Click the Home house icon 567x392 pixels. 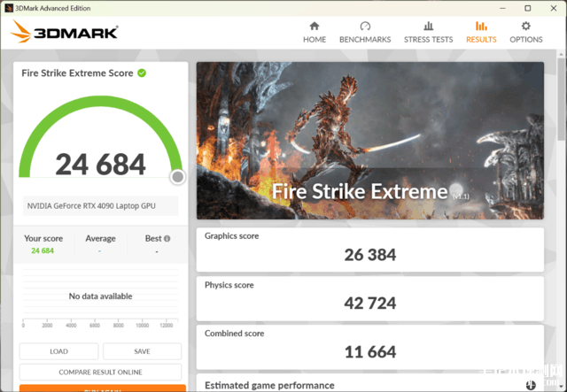pos(315,26)
